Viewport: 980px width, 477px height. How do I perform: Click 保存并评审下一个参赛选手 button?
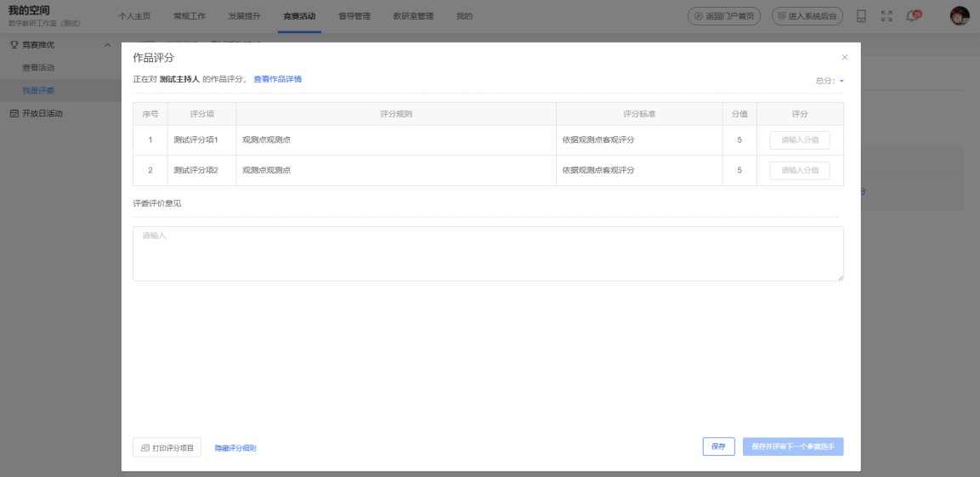tap(793, 446)
